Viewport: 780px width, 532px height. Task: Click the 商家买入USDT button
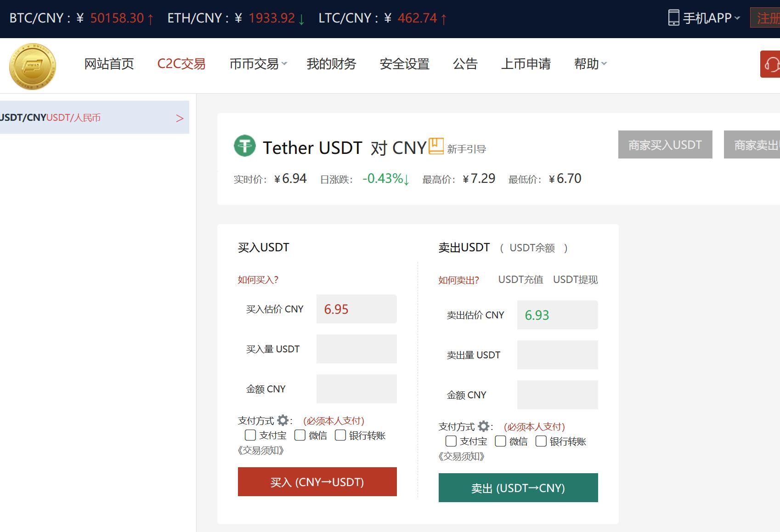click(x=665, y=144)
